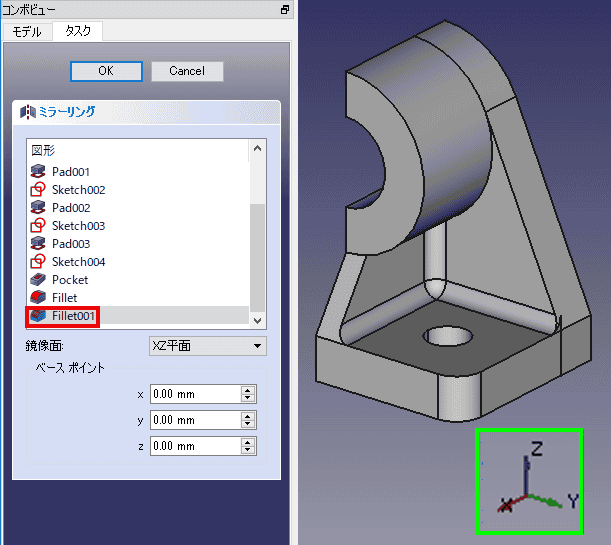This screenshot has width=611, height=545.
Task: Click the Pad001 text label
Action: 71,172
